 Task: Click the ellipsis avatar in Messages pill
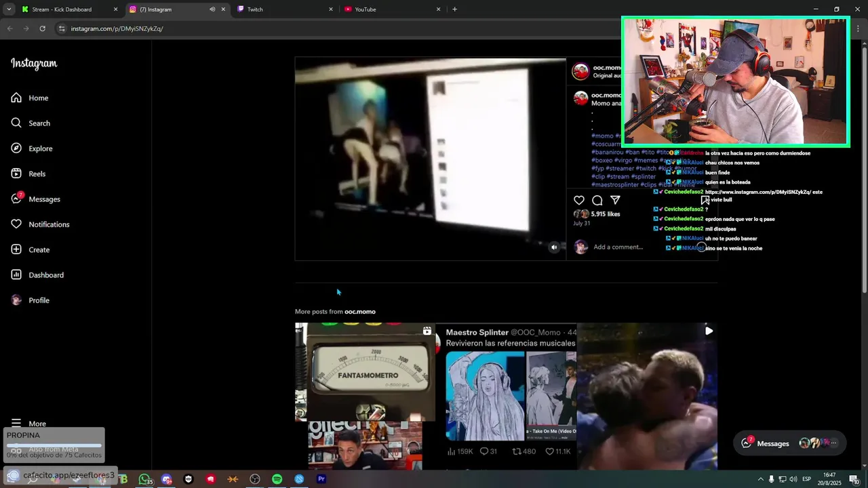[833, 443]
